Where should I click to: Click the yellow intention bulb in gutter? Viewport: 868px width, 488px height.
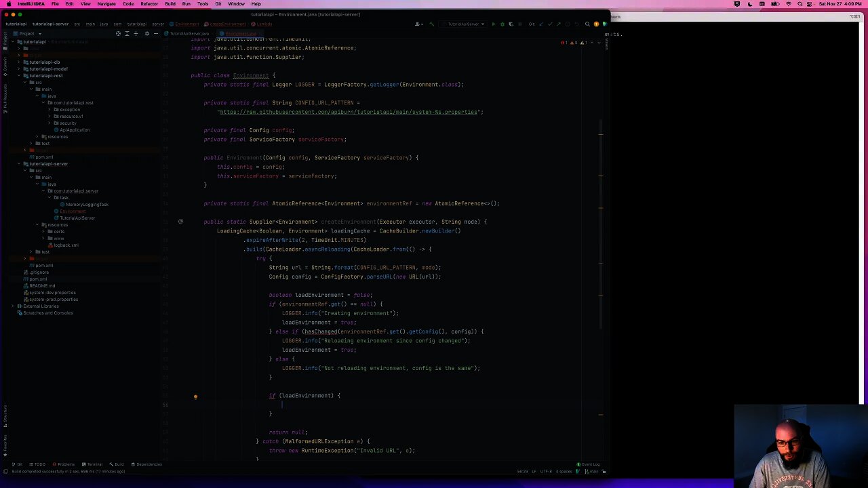click(x=195, y=397)
